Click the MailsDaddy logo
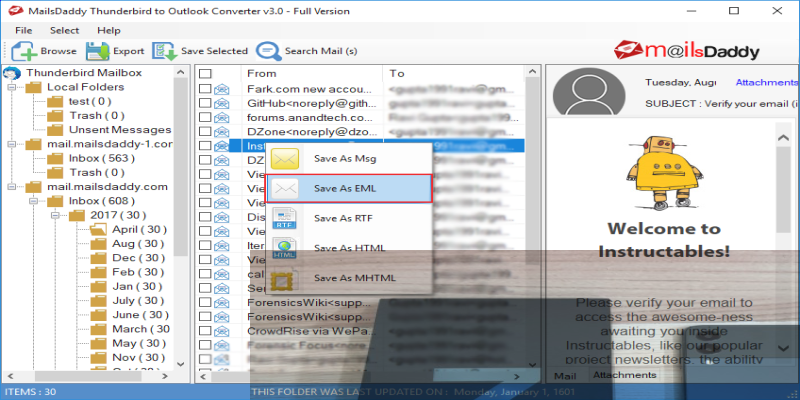The image size is (800, 400). point(687,51)
